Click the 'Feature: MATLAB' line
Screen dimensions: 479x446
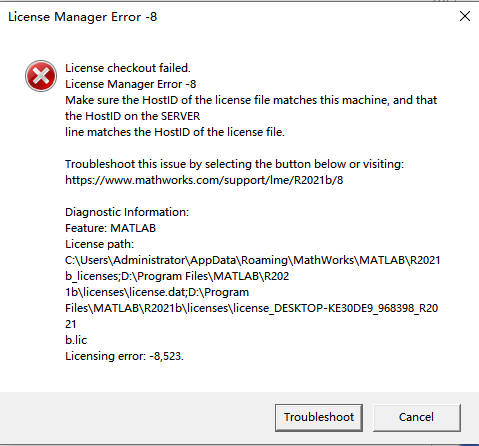[x=110, y=228]
